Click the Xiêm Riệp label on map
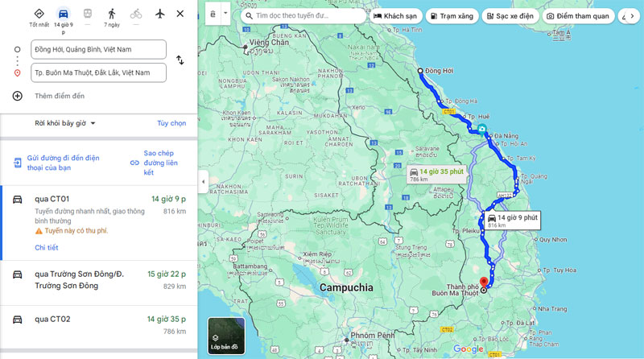 [x=316, y=254]
